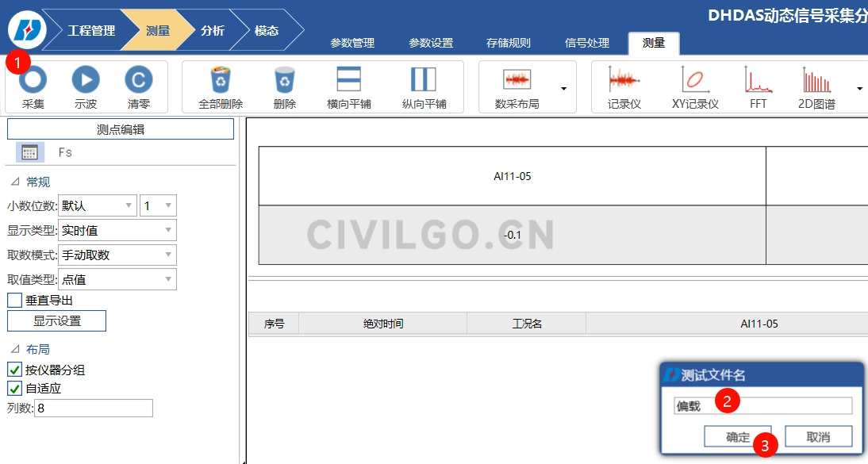The image size is (868, 464).
Task: Open the XY记录仪 plot view
Action: click(x=694, y=80)
